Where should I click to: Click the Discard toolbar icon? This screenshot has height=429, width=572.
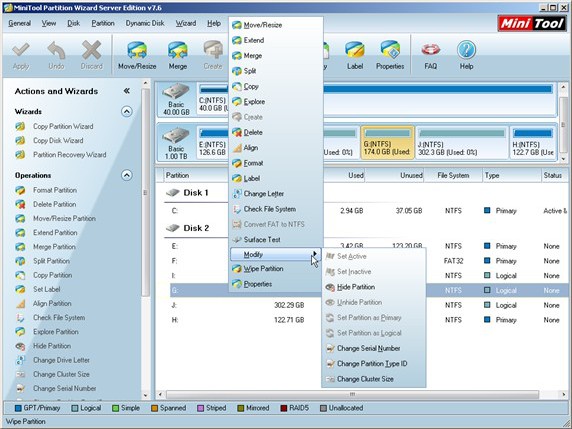pyautogui.click(x=91, y=50)
